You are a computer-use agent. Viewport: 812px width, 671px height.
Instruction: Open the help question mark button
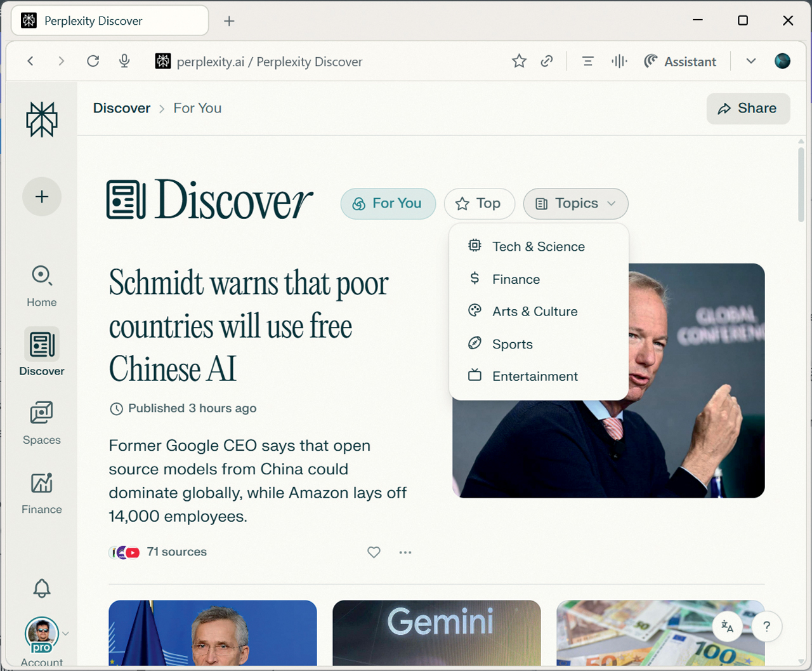(x=766, y=627)
